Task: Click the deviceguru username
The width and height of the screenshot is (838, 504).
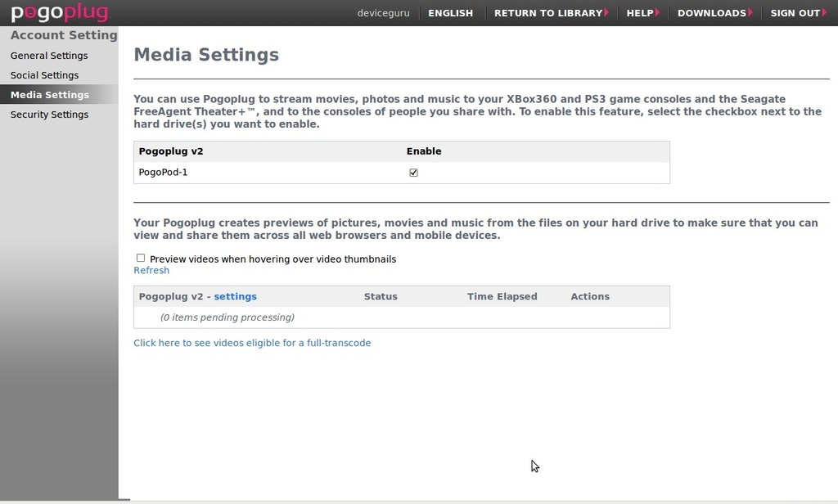Action: pos(383,13)
